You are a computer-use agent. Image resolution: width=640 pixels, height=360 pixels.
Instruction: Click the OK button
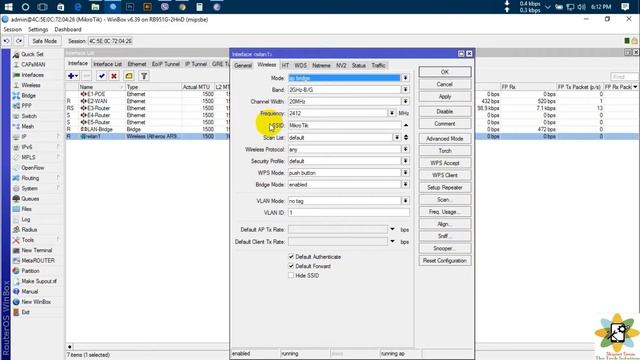pos(445,72)
